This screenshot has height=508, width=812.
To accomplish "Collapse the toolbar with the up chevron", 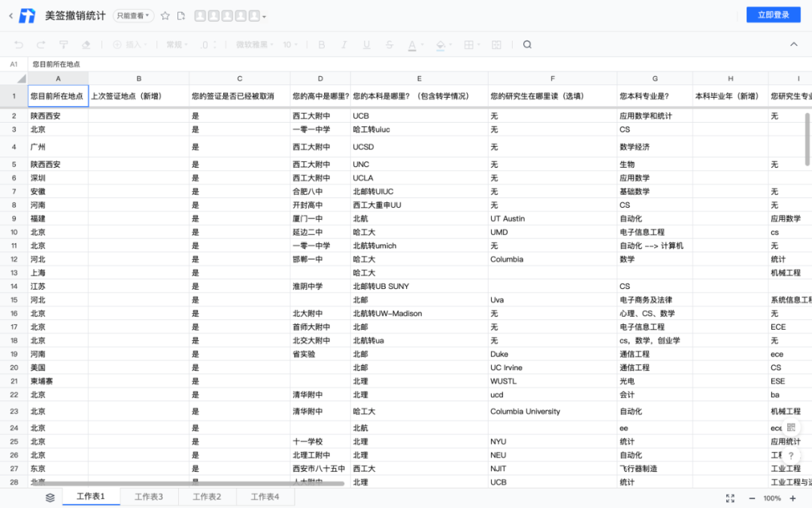I will 793,44.
